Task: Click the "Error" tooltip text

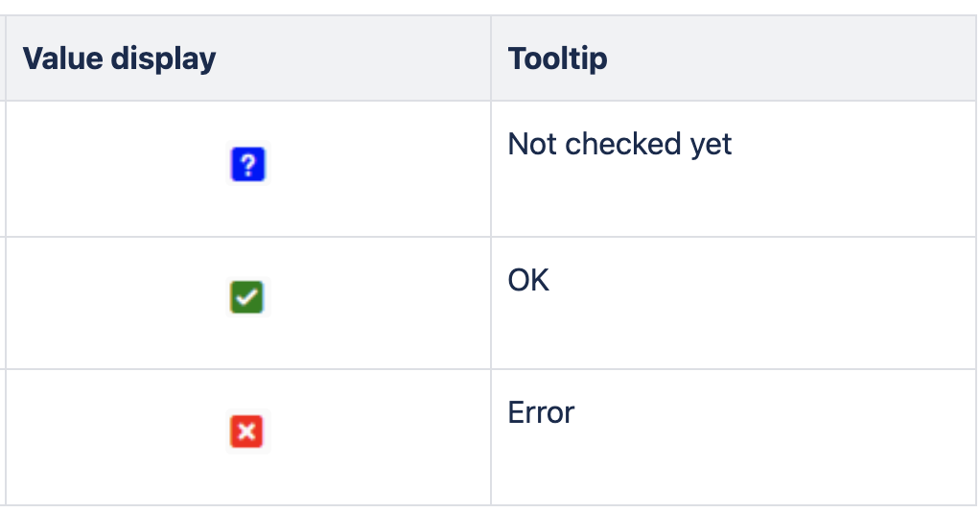Action: click(541, 413)
